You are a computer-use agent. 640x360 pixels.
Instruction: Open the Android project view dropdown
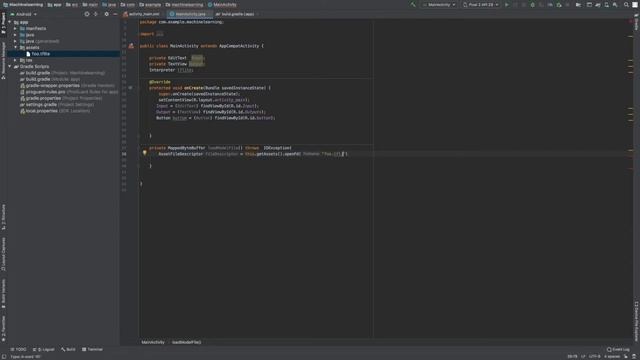tap(24, 14)
